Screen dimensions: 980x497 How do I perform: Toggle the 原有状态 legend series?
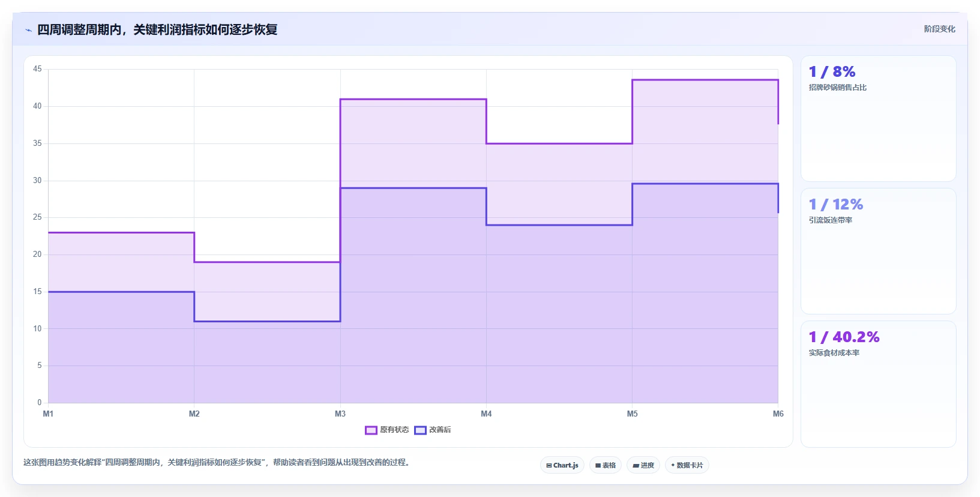[x=387, y=430]
